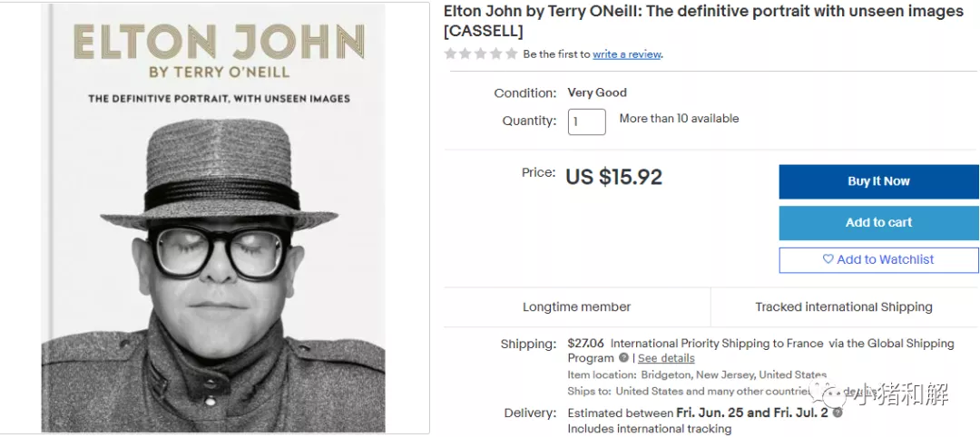This screenshot has width=980, height=437.
Task: Open the write a review link
Action: coord(627,54)
